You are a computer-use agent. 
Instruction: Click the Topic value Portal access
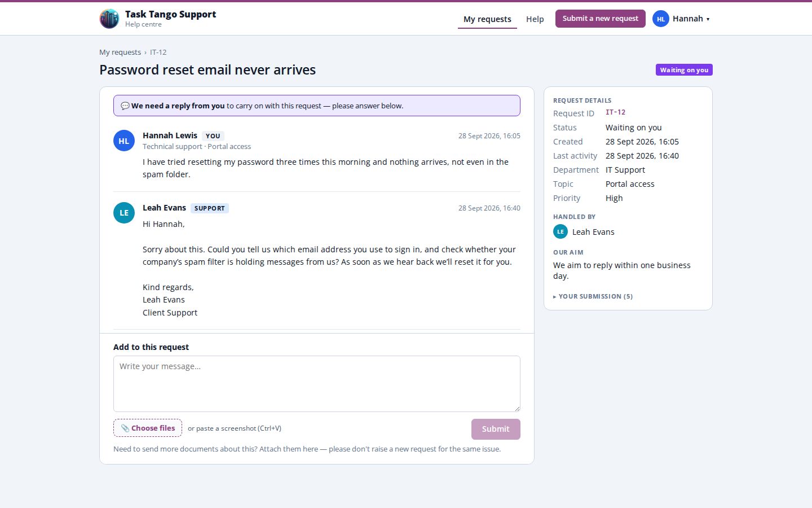point(630,184)
